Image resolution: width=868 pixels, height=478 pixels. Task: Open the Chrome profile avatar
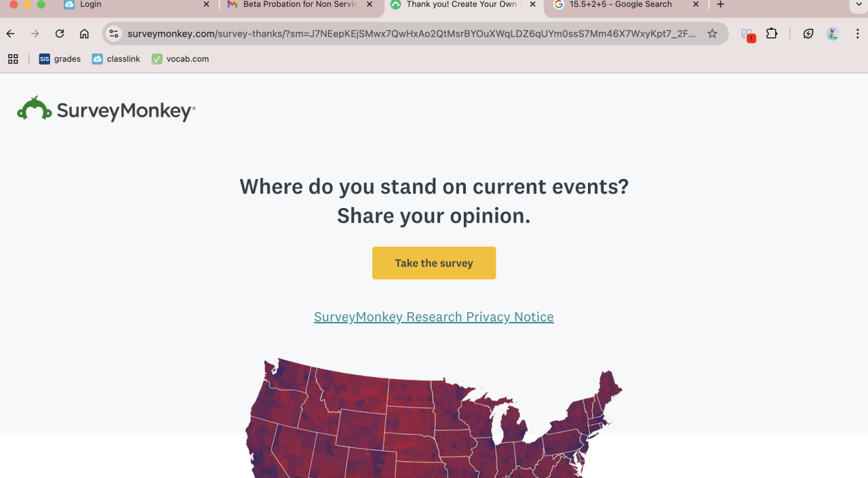pyautogui.click(x=833, y=34)
